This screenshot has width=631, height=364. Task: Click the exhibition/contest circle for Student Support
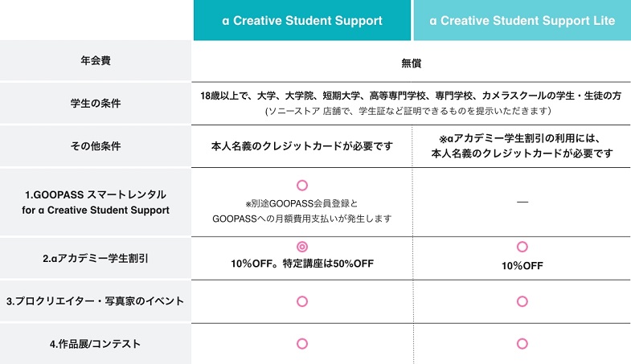coord(302,343)
